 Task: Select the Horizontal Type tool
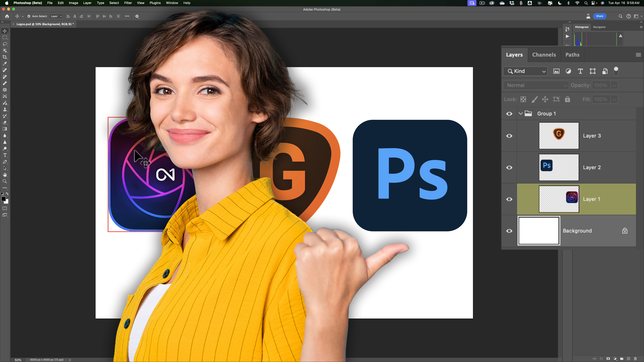pyautogui.click(x=5, y=155)
